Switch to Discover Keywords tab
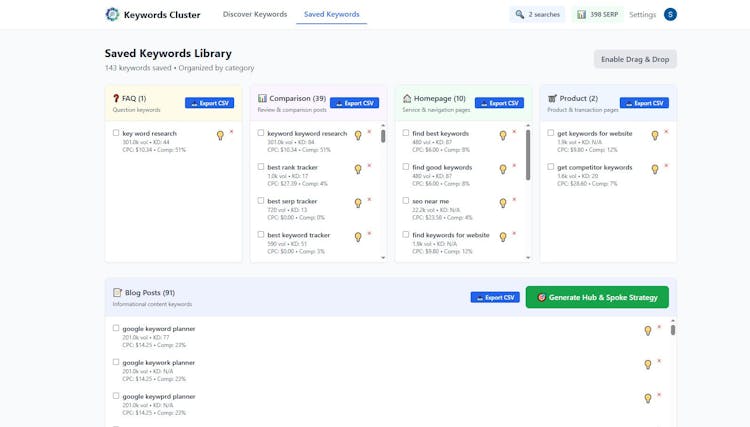 (x=255, y=15)
